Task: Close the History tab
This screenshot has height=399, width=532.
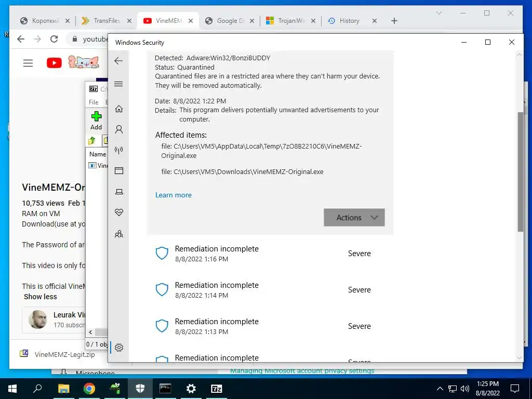Action: (x=374, y=21)
